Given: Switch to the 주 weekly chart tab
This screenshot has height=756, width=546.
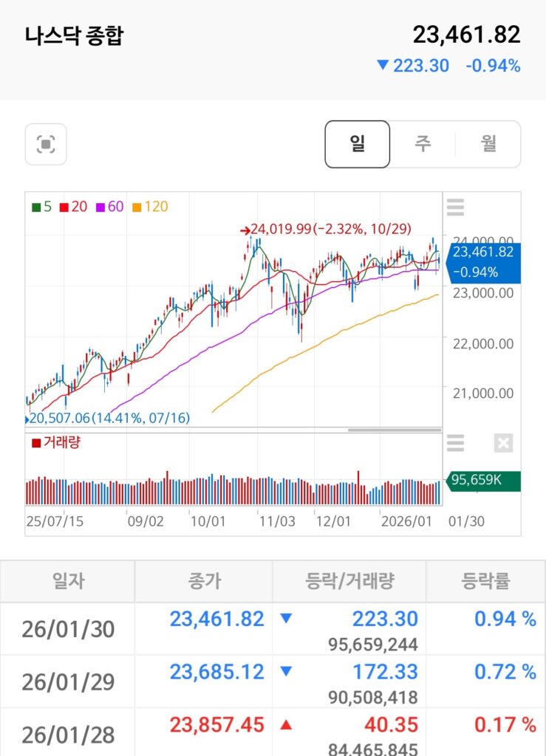Looking at the screenshot, I should click(423, 144).
